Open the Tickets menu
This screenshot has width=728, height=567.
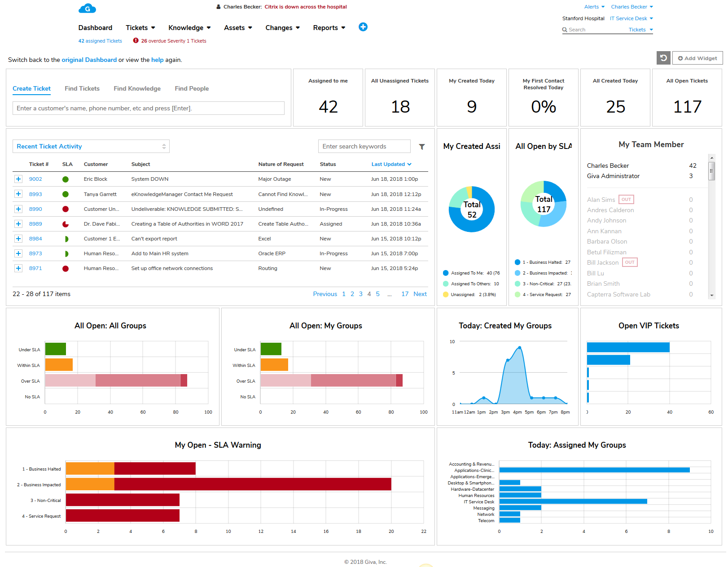(140, 28)
